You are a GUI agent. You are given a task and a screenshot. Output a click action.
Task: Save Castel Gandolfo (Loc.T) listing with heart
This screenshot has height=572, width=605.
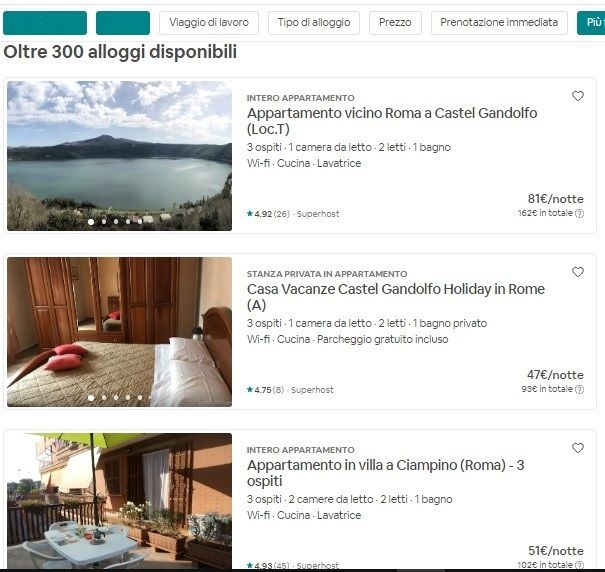click(x=578, y=96)
